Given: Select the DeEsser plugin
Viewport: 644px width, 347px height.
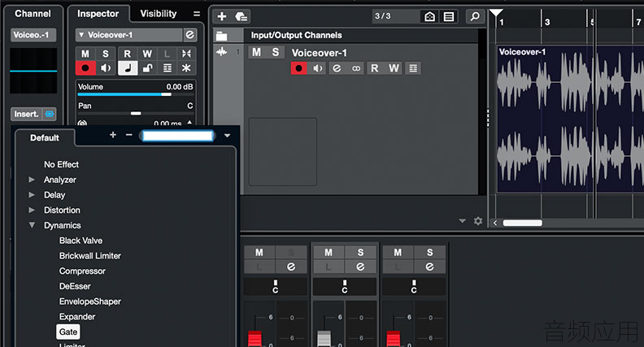Looking at the screenshot, I should pos(75,286).
